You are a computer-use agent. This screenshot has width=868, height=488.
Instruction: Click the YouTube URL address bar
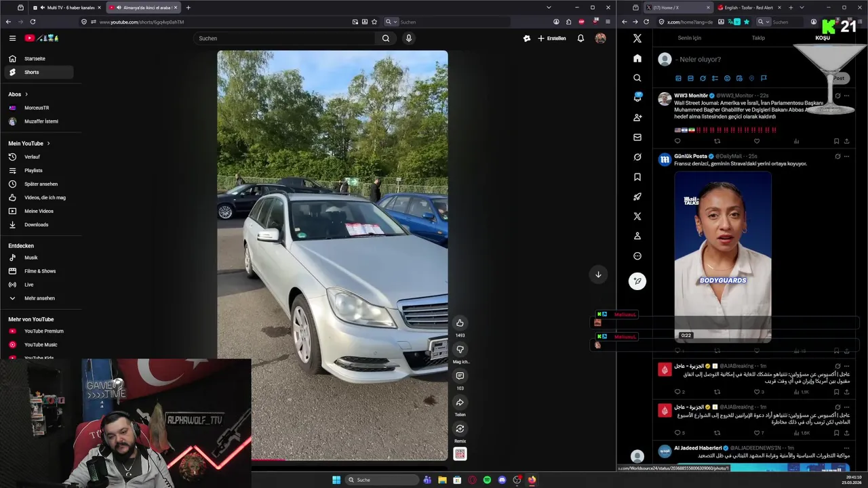point(224,22)
